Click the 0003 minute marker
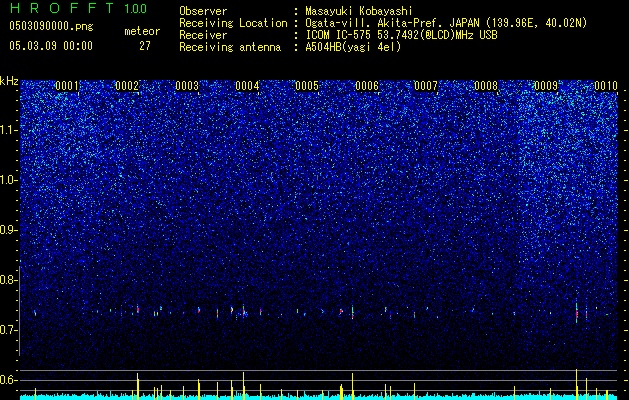This screenshot has height=400, width=629. (187, 86)
